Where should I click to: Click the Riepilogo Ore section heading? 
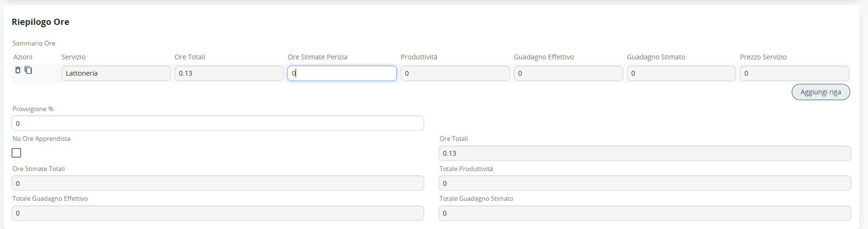(40, 22)
